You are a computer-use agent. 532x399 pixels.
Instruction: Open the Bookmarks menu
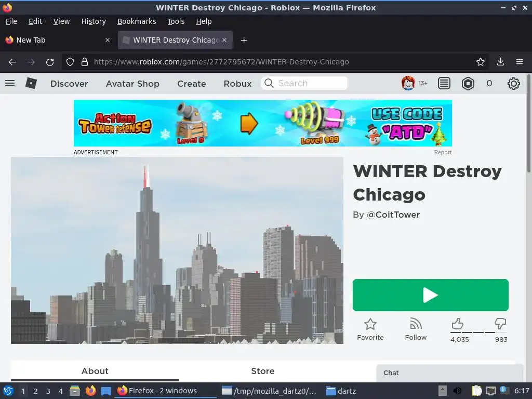(x=137, y=21)
